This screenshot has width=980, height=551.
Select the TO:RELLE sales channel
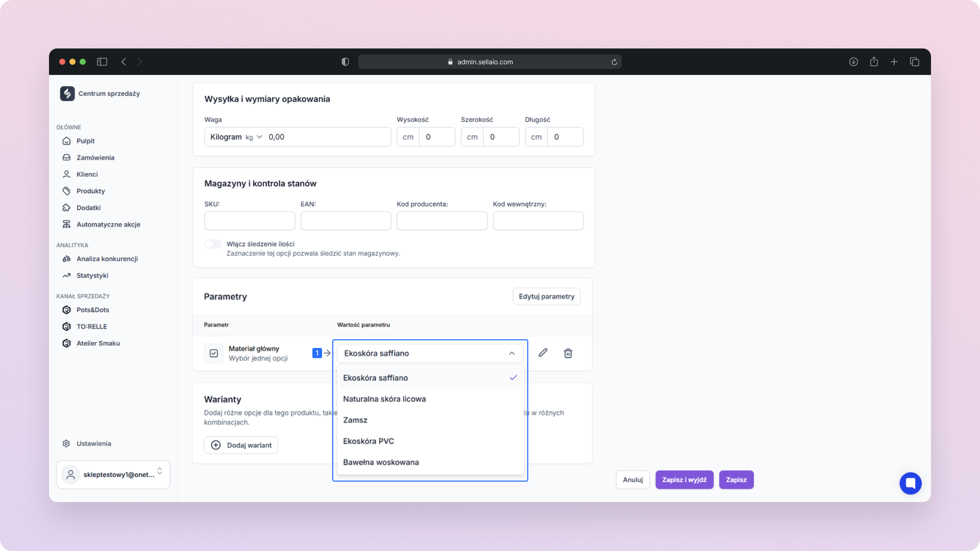point(91,327)
